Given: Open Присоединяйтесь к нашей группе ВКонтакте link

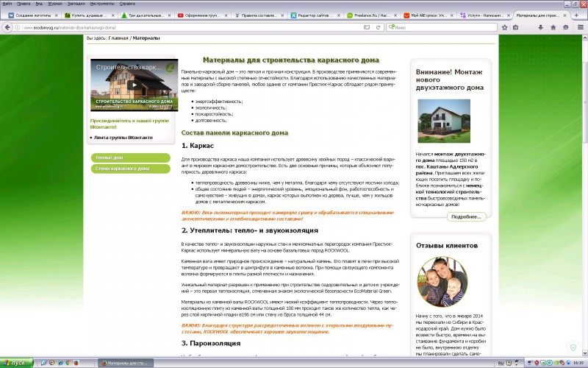Looking at the screenshot, I should point(129,124).
